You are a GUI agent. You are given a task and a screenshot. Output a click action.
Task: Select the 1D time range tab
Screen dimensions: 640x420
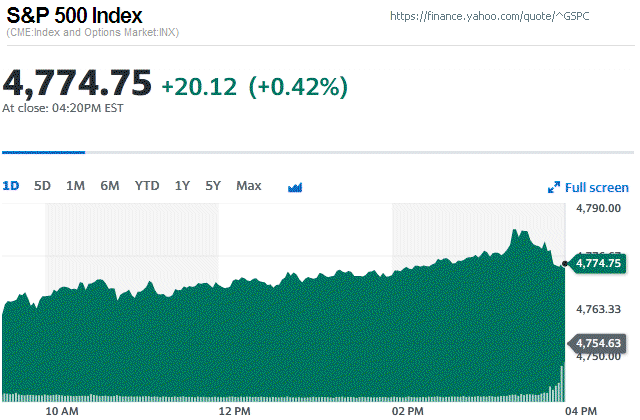tap(11, 186)
